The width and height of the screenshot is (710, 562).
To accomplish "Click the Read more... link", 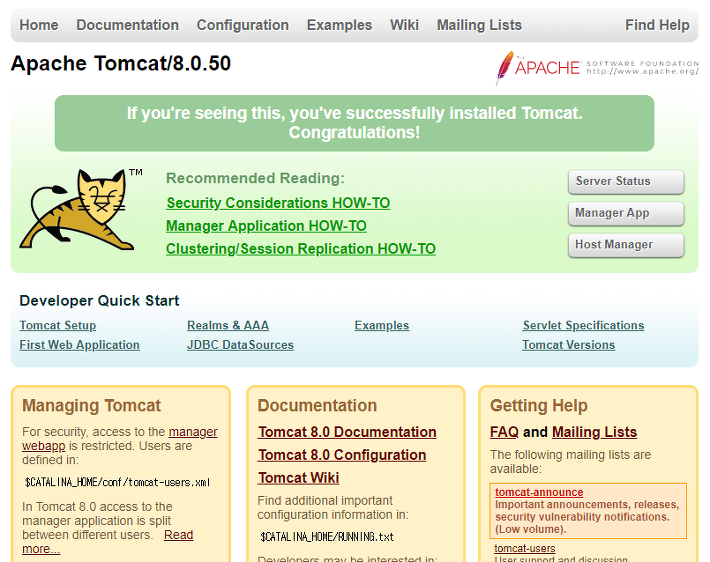I will [x=178, y=535].
